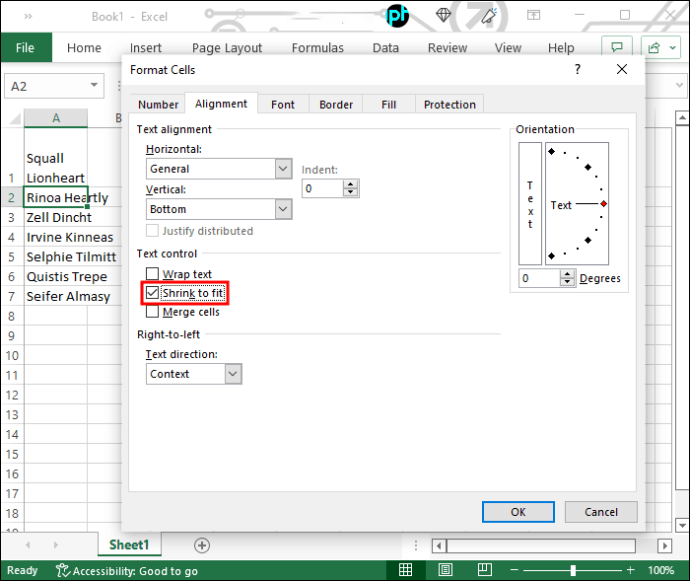Viewport: 690px width, 581px height.
Task: Click the vertical Text orientation box
Action: [530, 203]
